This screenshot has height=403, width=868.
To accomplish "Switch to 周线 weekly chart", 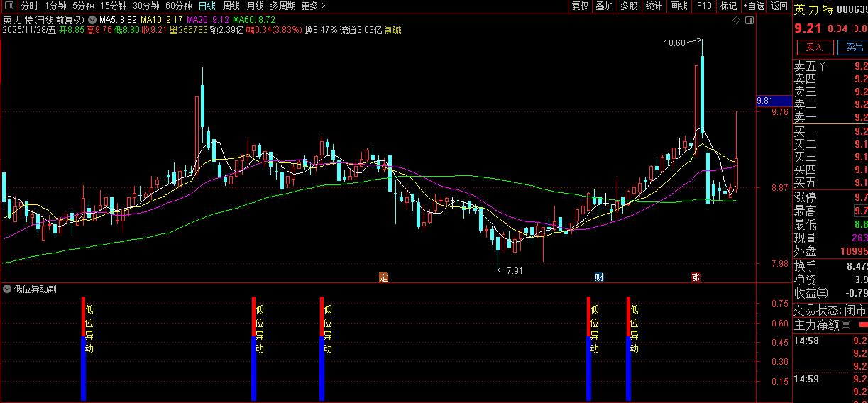I will 231,6.
